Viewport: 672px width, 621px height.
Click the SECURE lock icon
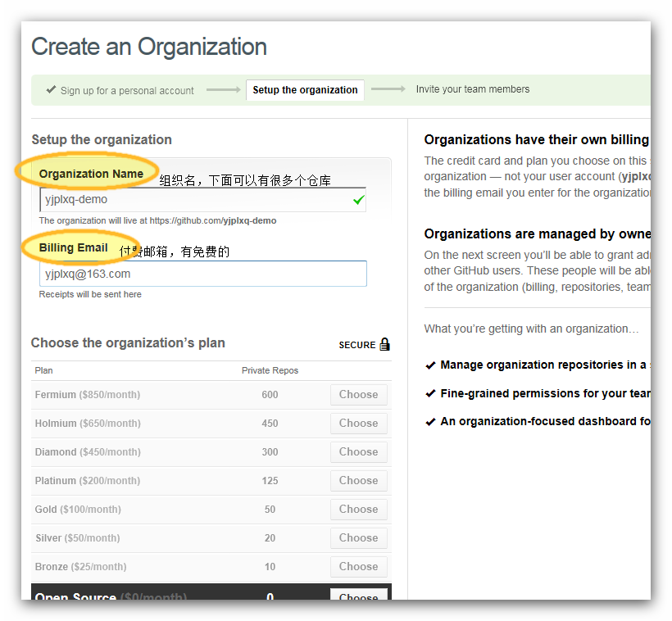tap(385, 344)
